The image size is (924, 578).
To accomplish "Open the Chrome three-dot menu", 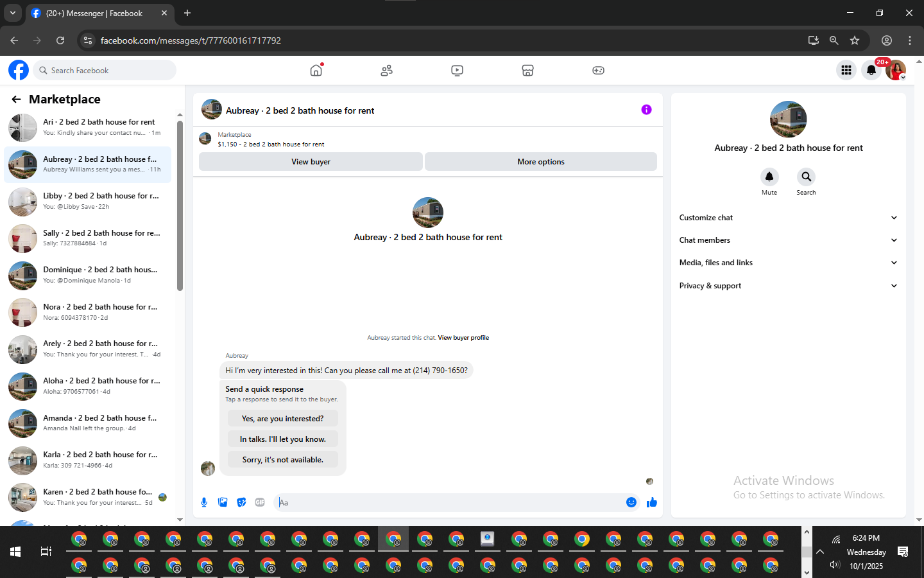I will coord(910,40).
